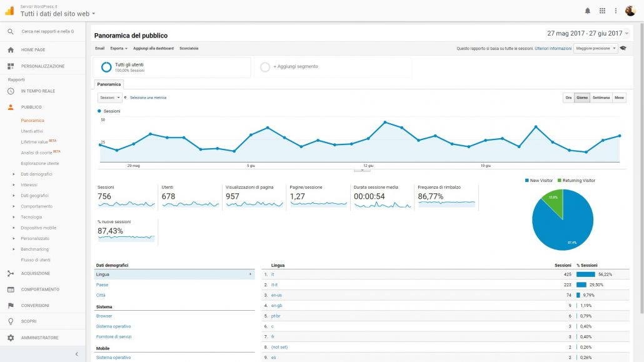Select the Lingua demographic row
This screenshot has height=362, width=644.
(174, 274)
